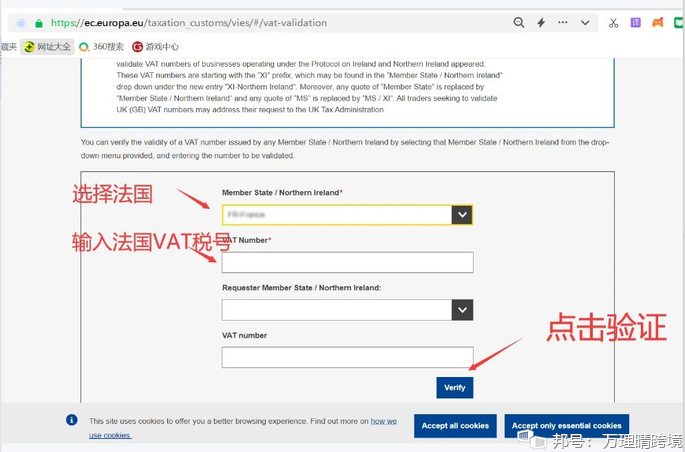The width and height of the screenshot is (685, 452).
Task: Focus the required VAT Number field
Action: pyautogui.click(x=347, y=262)
